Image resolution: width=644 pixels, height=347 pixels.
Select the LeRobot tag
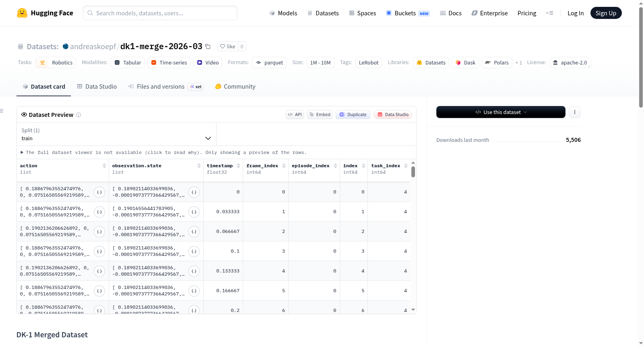[369, 62]
